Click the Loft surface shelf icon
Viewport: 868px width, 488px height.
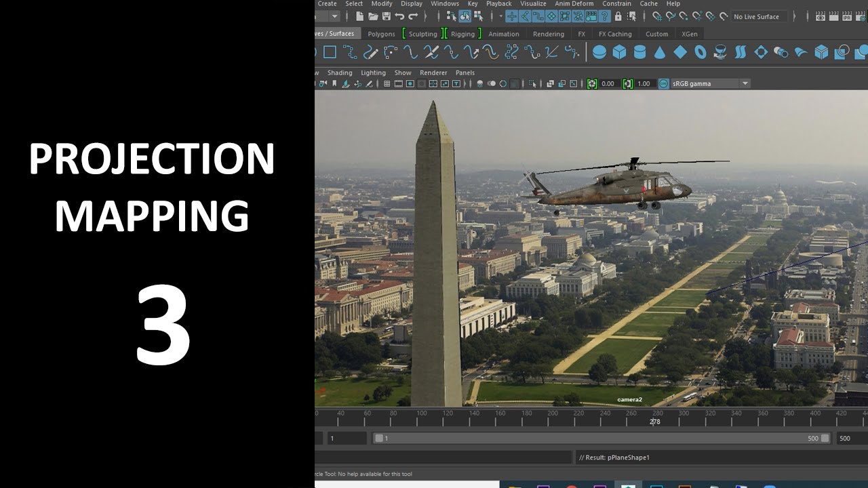point(741,52)
